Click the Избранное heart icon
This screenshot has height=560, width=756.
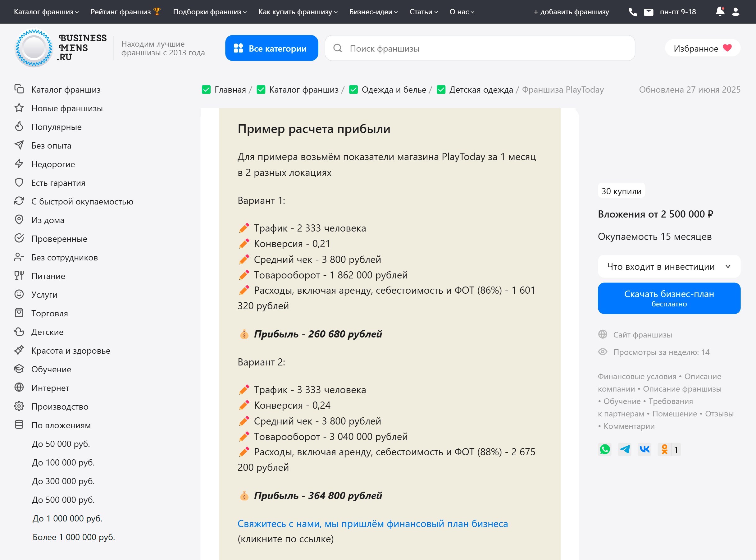727,48
